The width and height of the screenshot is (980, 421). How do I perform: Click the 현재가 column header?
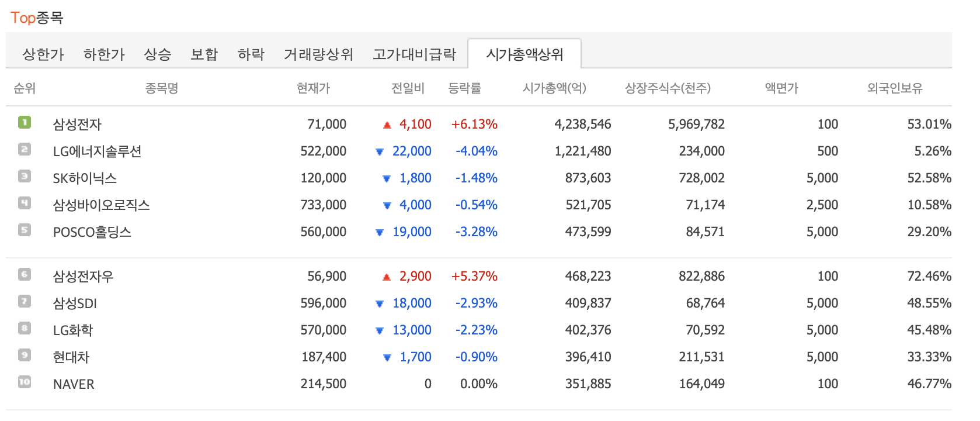pyautogui.click(x=313, y=88)
